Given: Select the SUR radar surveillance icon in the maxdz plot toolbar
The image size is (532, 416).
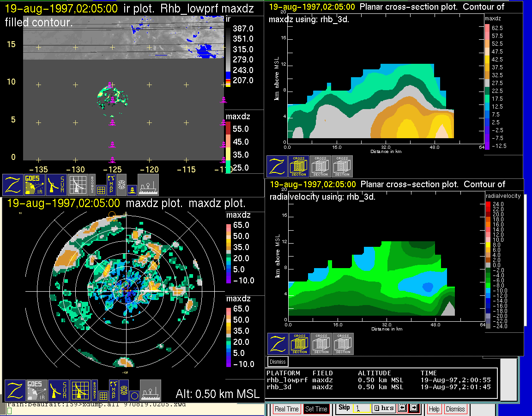Looking at the screenshot, I should 58,391.
